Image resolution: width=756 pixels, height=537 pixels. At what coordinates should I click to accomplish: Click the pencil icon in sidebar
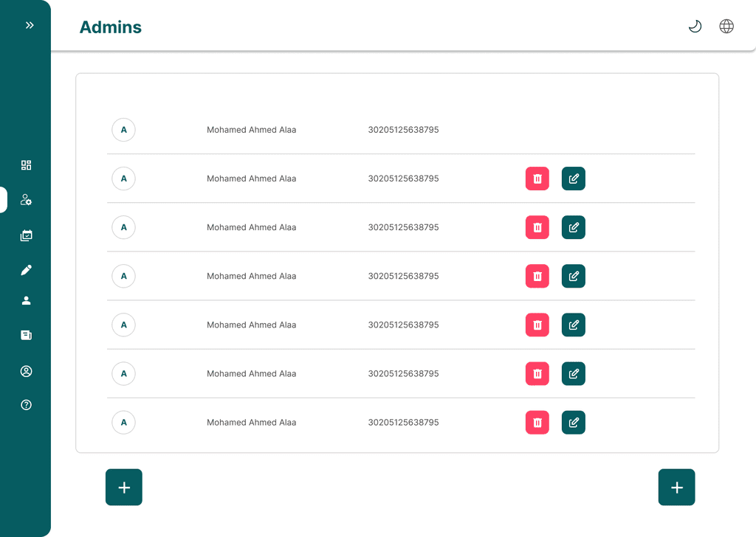coord(27,270)
